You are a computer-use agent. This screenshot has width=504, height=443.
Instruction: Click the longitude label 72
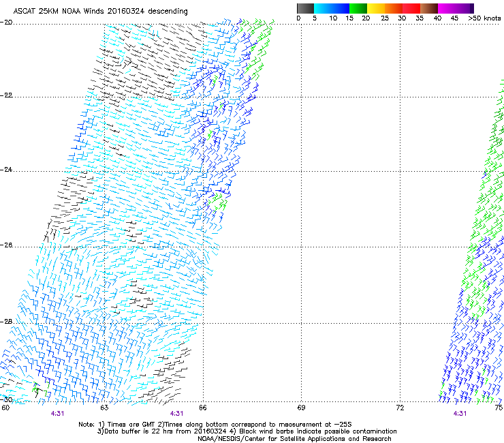tap(400, 408)
